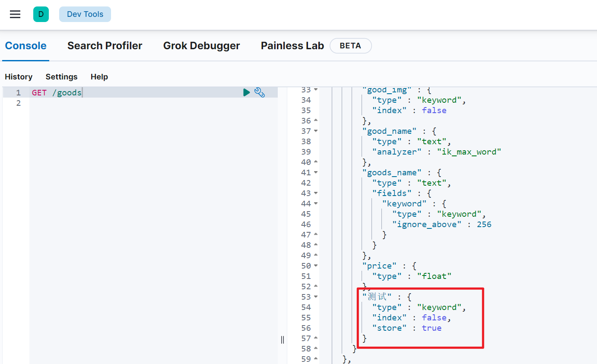Open the Help panel
Screen dimensions: 597x364
(99, 77)
